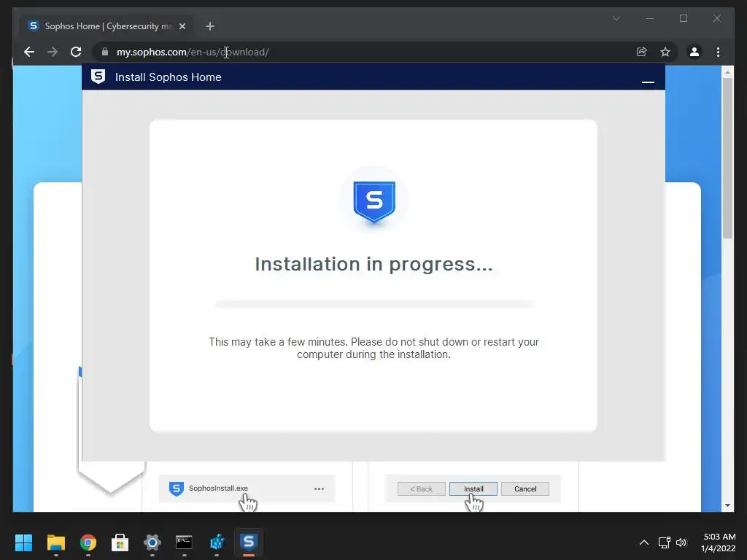Screen dimensions: 747x560
Task: Reload the Sophos download page
Action: [76, 52]
